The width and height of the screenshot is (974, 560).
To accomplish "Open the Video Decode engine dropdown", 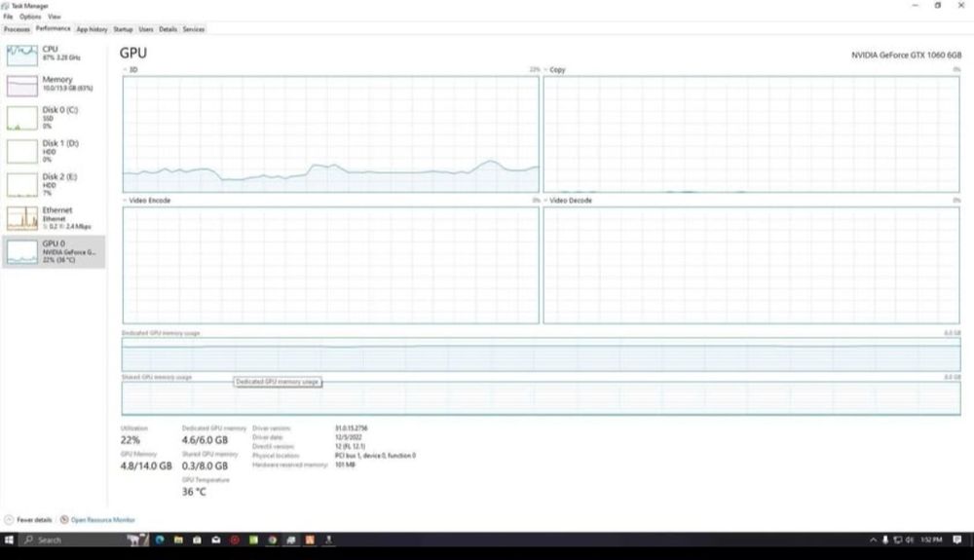I will tap(568, 201).
